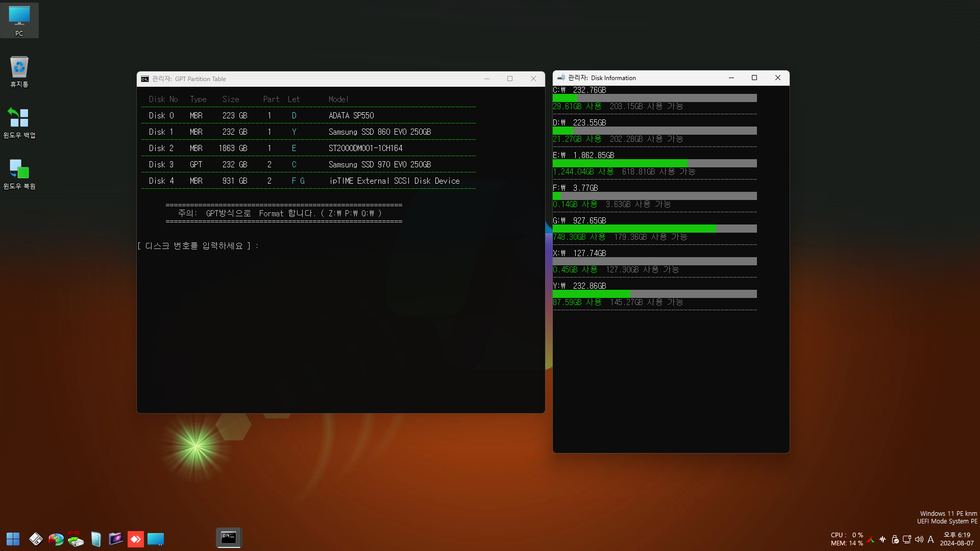Click the safely remove USB tray icon
980x551 pixels.
(895, 539)
